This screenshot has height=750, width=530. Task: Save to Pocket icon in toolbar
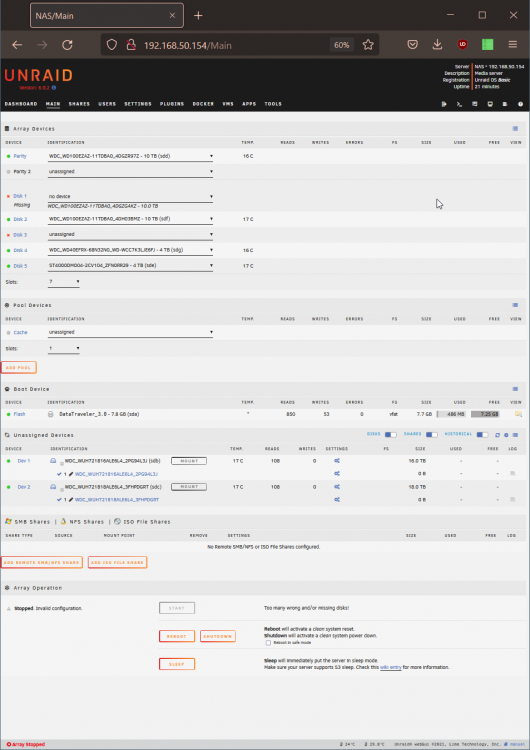tap(412, 44)
